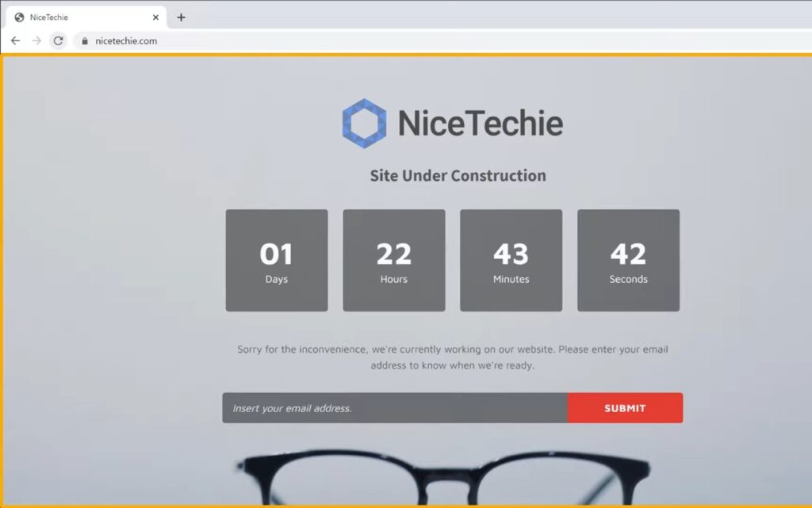The height and width of the screenshot is (508, 812).
Task: Click the browser Back navigation arrow
Action: [x=16, y=40]
